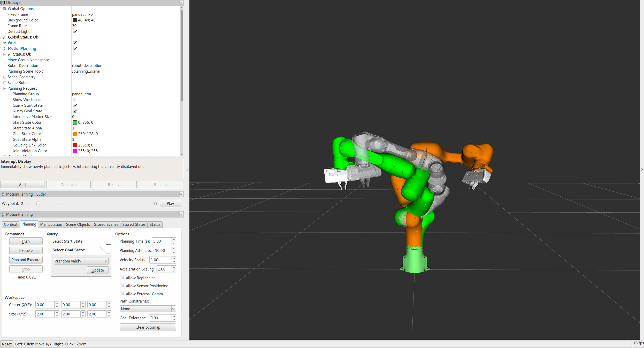The height and width of the screenshot is (348, 644).
Task: Toggle Allow Replanning checkbox
Action: [122, 278]
